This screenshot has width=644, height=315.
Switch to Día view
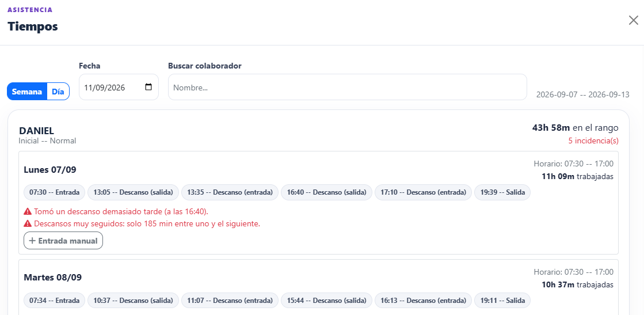pos(58,92)
